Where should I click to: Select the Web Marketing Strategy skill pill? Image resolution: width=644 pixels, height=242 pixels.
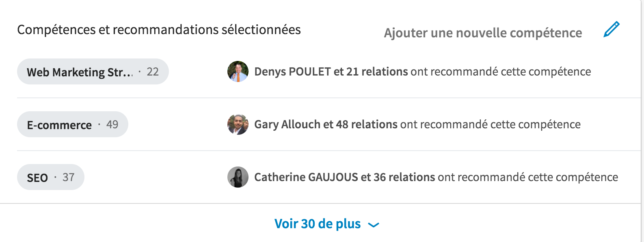click(x=93, y=71)
